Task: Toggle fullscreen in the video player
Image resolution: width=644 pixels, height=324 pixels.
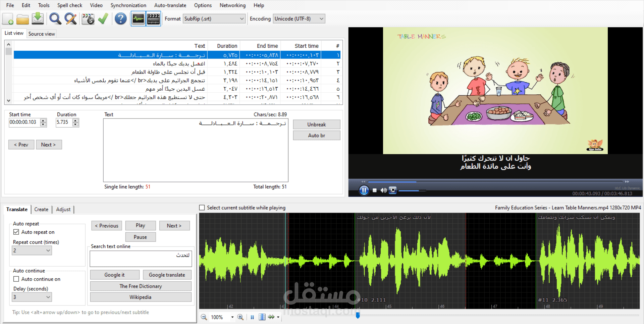Action: [392, 190]
